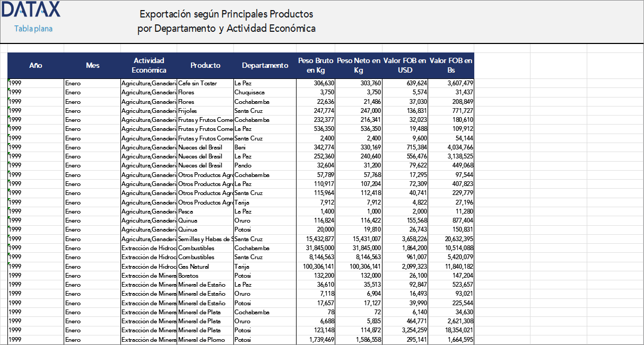Select the Año column header
This screenshot has height=345, width=644.
click(36, 65)
